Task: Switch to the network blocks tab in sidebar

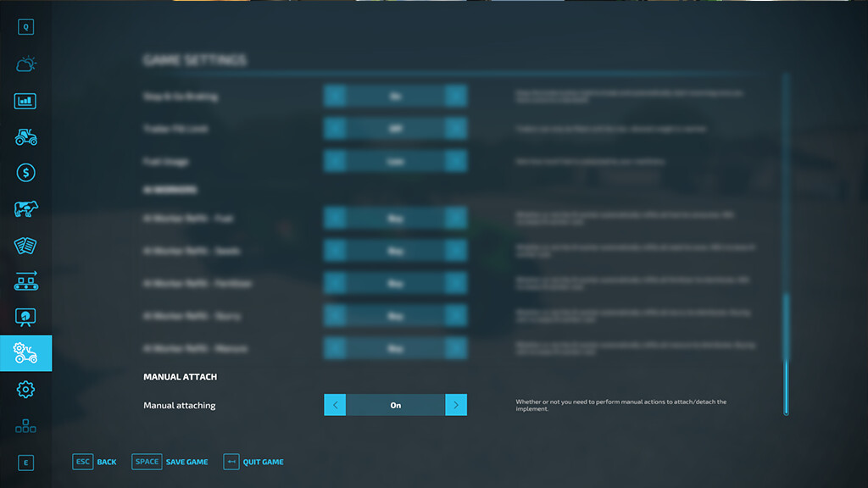Action: tap(25, 426)
